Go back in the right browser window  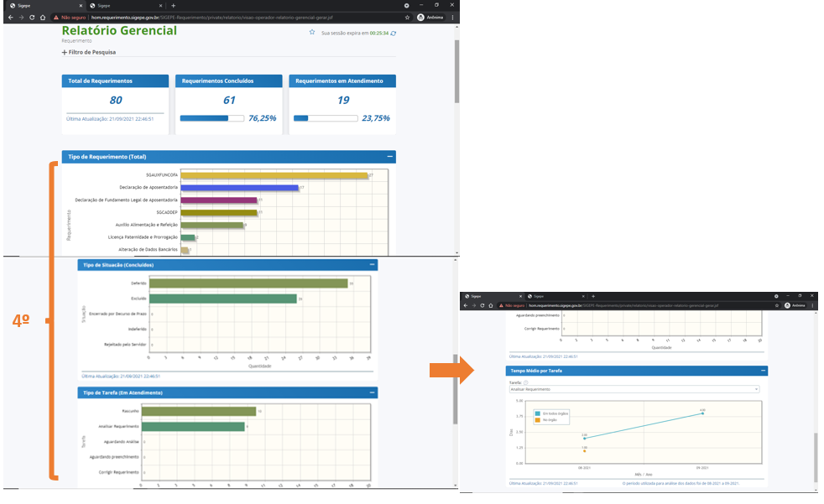pyautogui.click(x=467, y=305)
